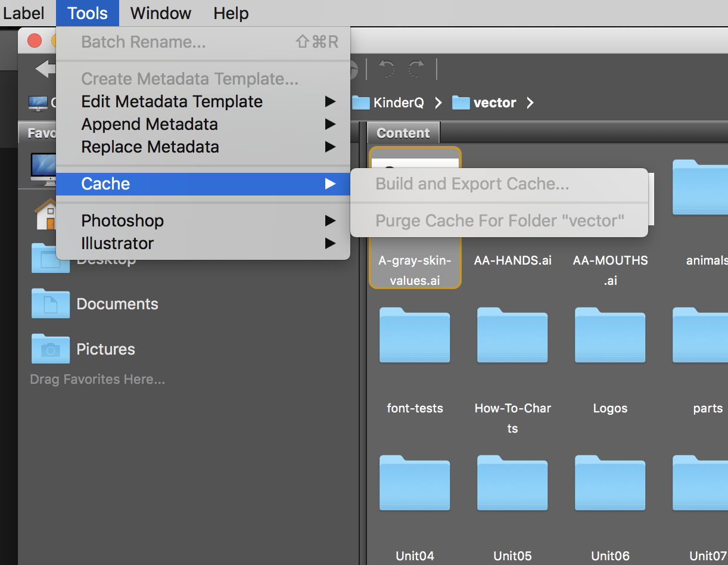728x565 pixels.
Task: Select the Content panel tab
Action: point(403,133)
